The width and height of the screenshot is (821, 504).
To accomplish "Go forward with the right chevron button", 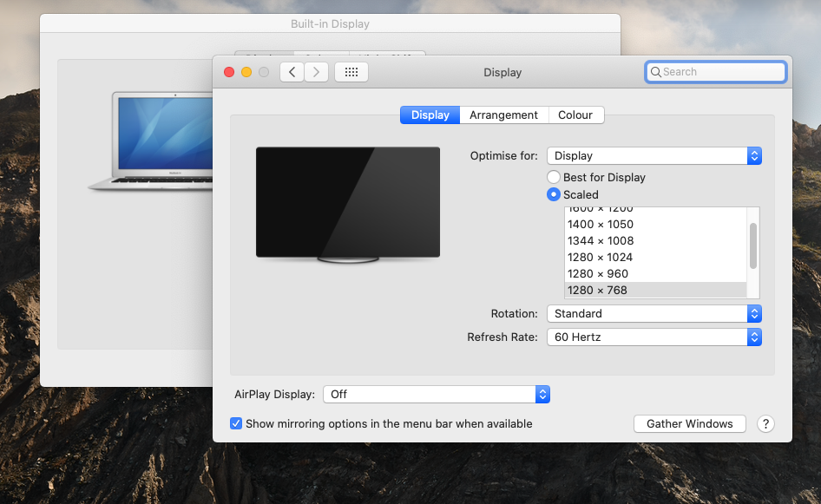I will [316, 72].
